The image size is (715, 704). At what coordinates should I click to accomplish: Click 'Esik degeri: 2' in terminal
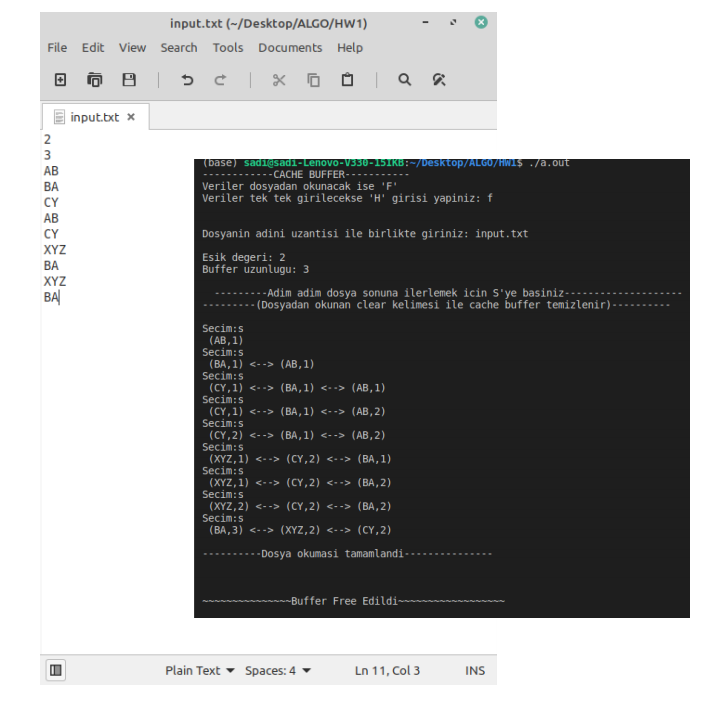(244, 258)
